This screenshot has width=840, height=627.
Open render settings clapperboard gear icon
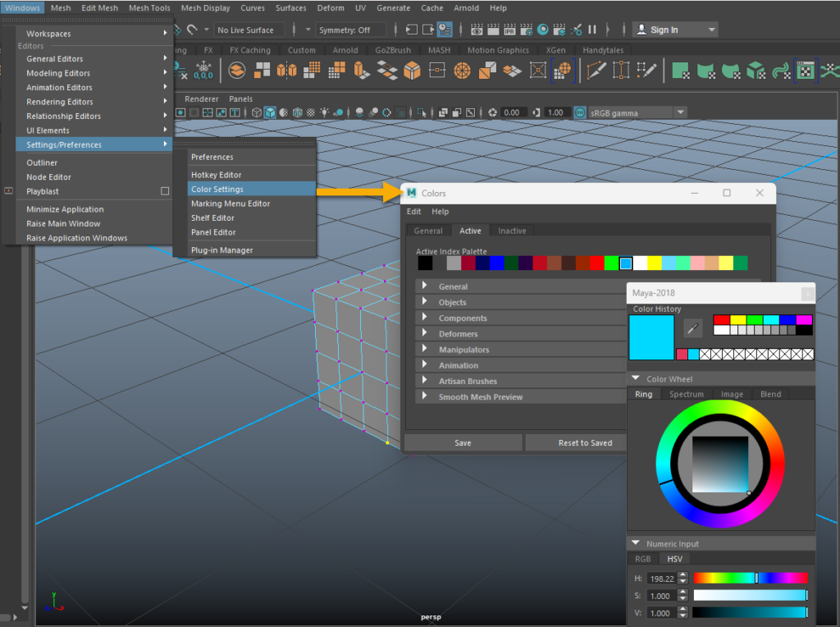click(526, 30)
